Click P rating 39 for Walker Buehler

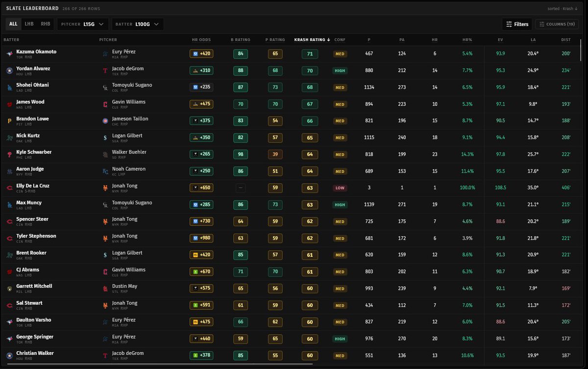275,154
